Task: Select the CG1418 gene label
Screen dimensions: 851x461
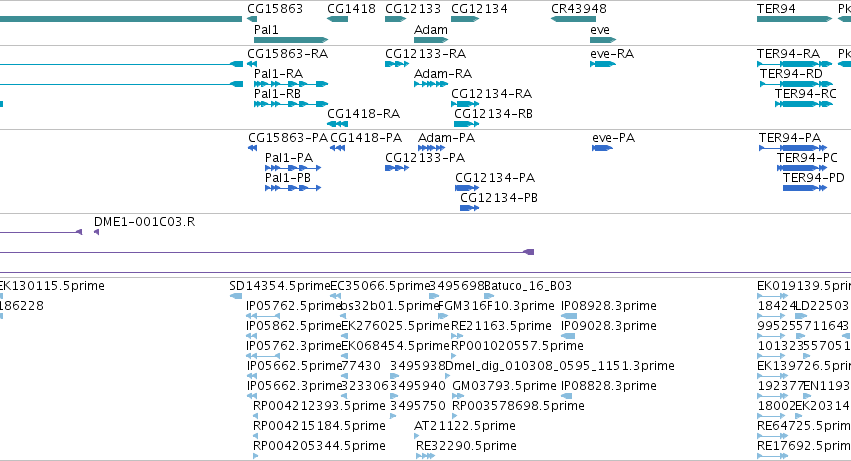Action: coord(351,9)
